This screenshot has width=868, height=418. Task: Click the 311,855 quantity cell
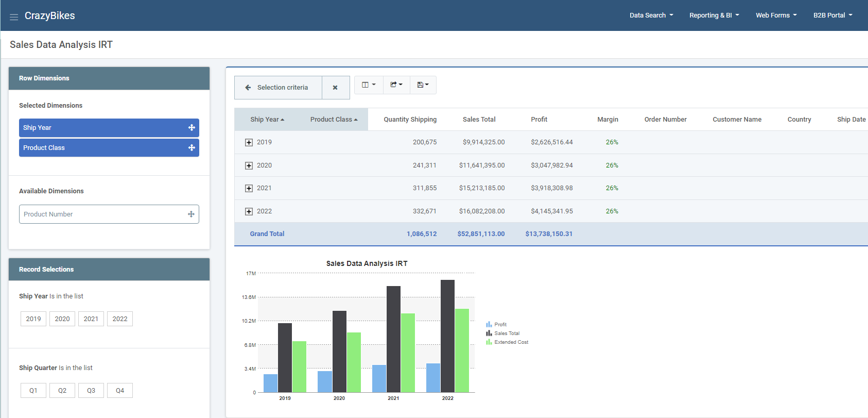[x=424, y=188]
